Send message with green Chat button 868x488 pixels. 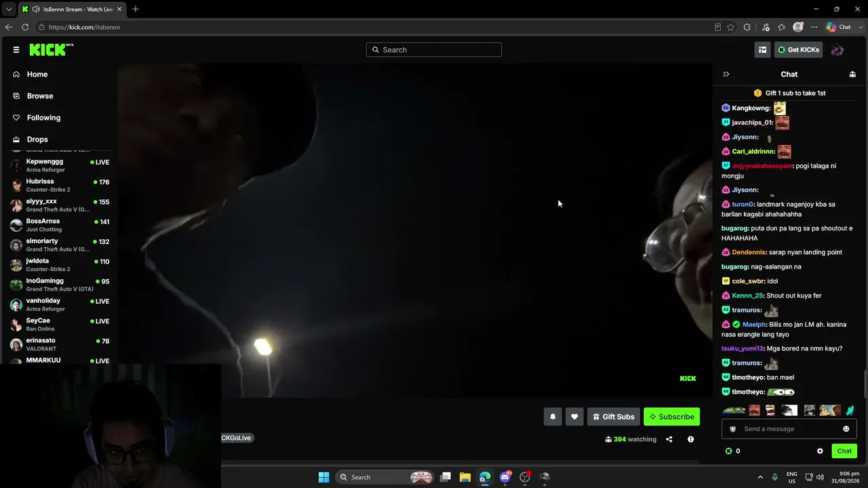[x=844, y=451]
